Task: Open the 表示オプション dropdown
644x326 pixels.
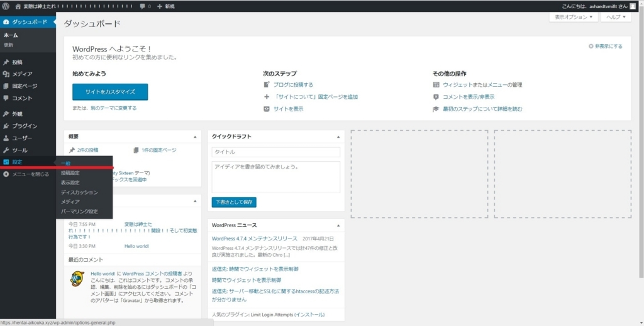Action: point(574,17)
